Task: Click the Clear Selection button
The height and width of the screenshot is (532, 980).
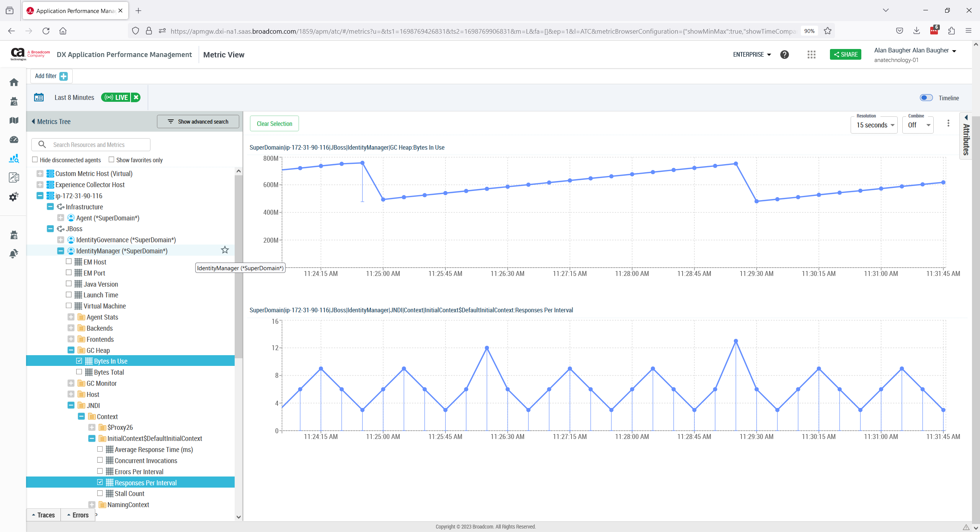Action: point(274,124)
